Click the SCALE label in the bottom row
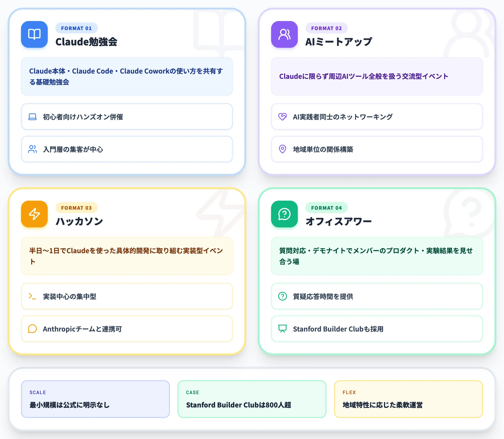The height and width of the screenshot is (439, 504). click(38, 392)
